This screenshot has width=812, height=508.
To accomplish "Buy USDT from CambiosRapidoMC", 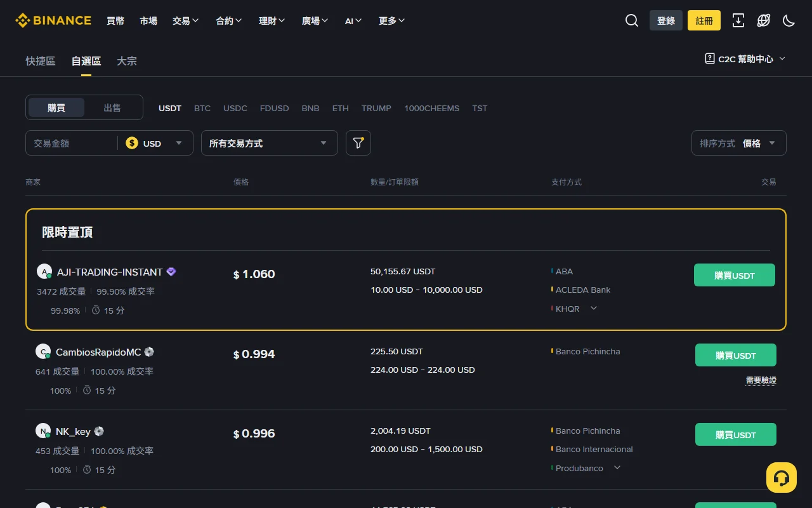I will (x=736, y=355).
